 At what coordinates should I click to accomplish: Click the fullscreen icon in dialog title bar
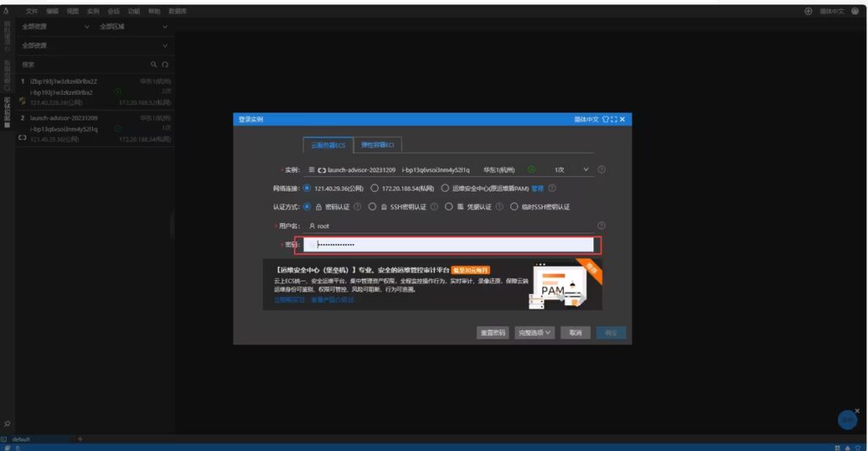click(614, 120)
